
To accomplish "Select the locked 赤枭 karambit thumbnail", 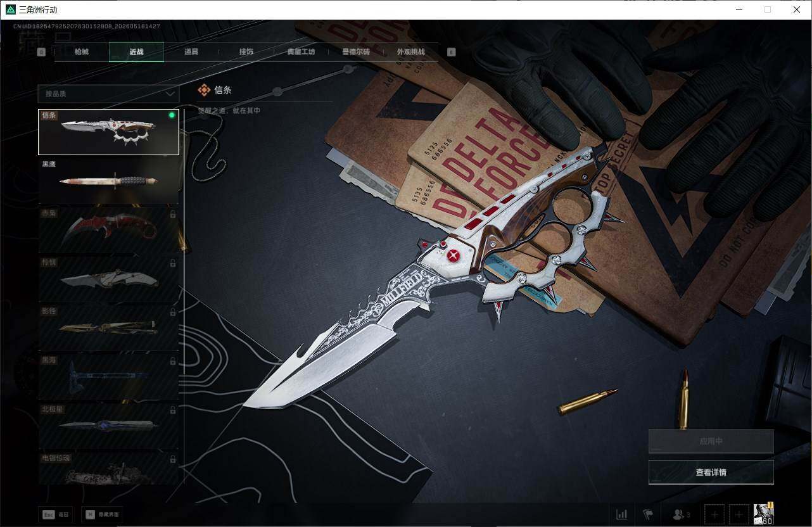I will click(108, 230).
